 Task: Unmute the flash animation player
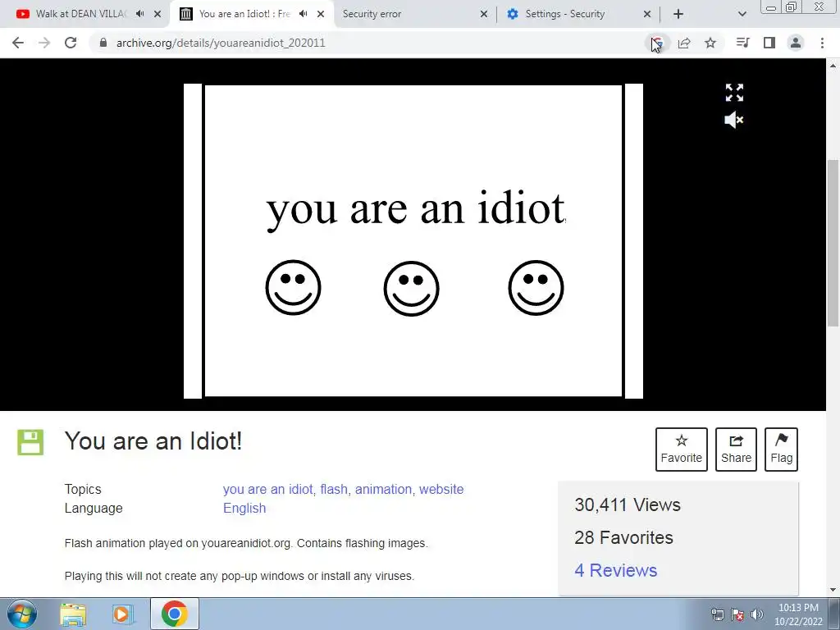pyautogui.click(x=734, y=120)
